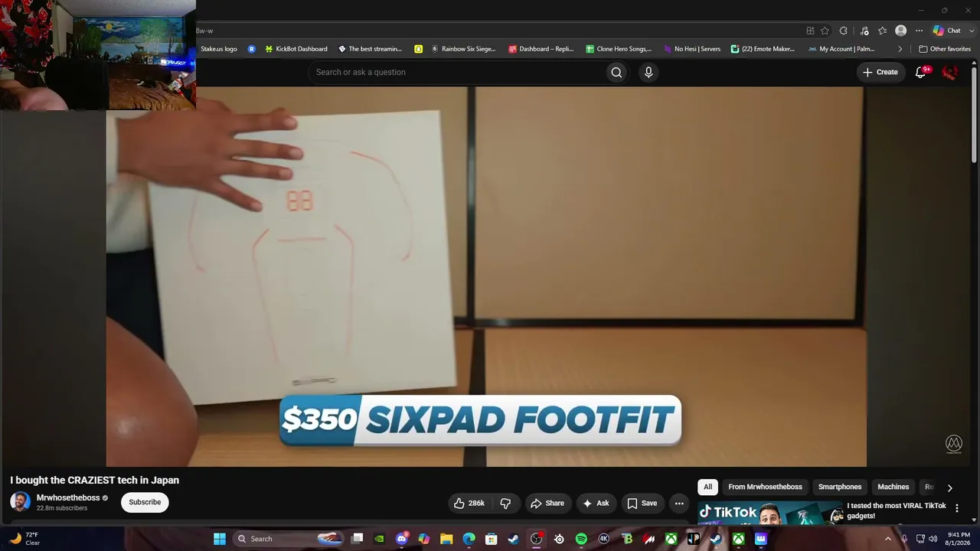Open Microsoft Store from the taskbar
Screen dimensions: 980x551
coord(492,539)
